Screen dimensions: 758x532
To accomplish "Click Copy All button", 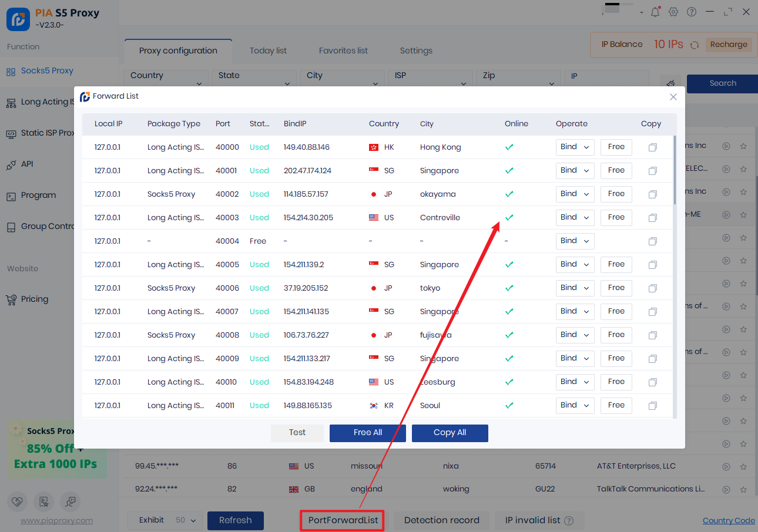I will (x=450, y=433).
